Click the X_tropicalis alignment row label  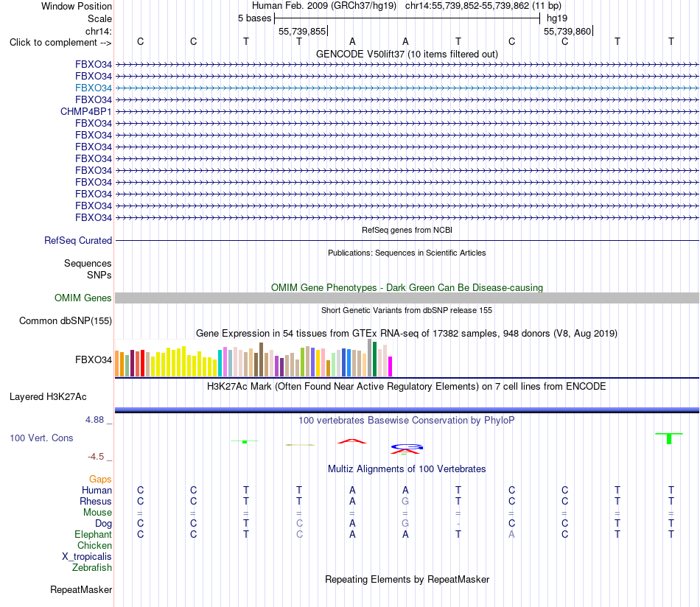click(x=87, y=557)
